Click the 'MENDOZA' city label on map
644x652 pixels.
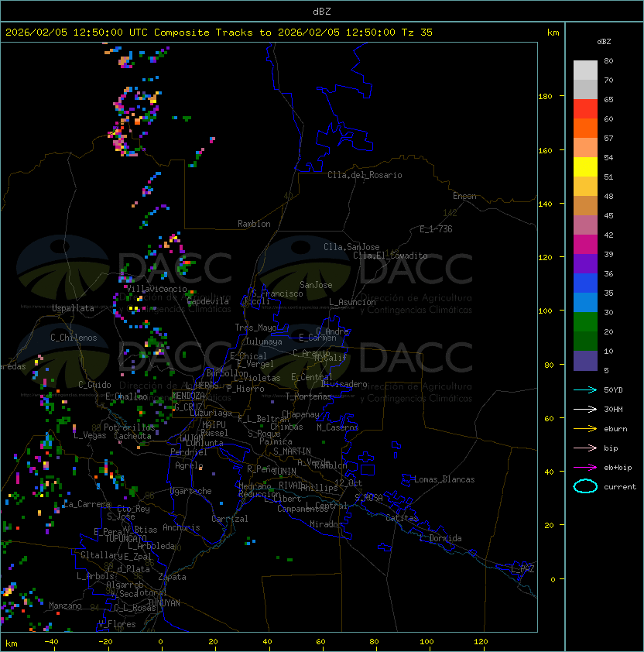[x=188, y=396]
